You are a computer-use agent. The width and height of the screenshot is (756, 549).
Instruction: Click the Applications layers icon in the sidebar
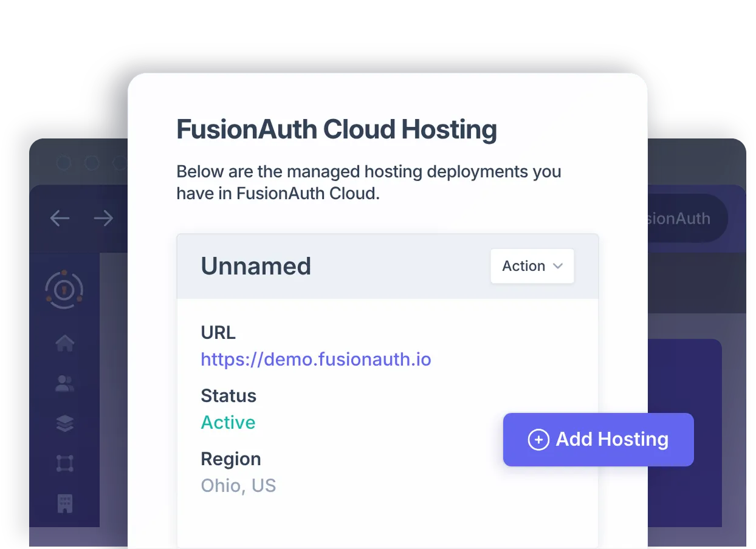point(64,423)
